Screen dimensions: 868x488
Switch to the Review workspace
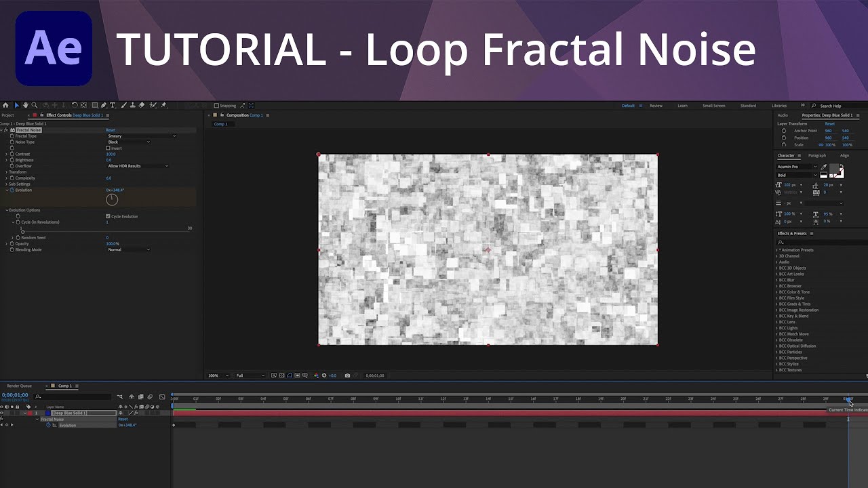pos(656,106)
